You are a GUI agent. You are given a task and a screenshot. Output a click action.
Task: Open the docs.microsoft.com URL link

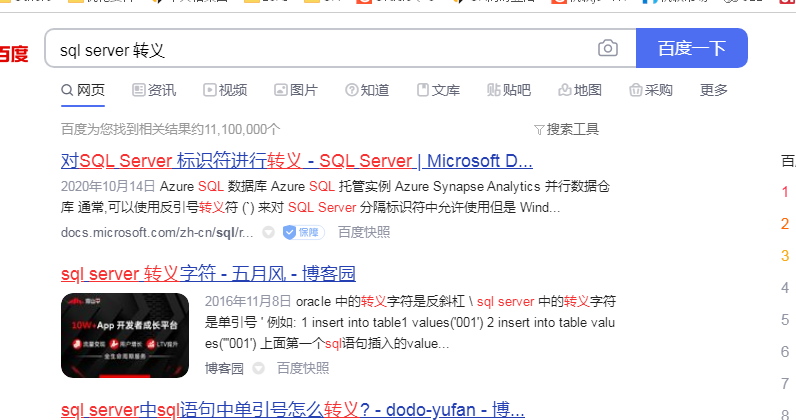[x=157, y=232]
